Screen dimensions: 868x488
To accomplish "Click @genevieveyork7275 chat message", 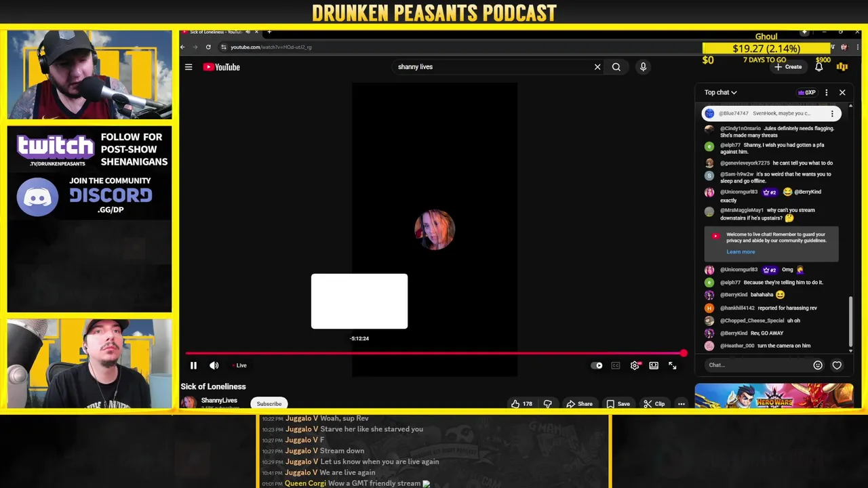I will [773, 163].
